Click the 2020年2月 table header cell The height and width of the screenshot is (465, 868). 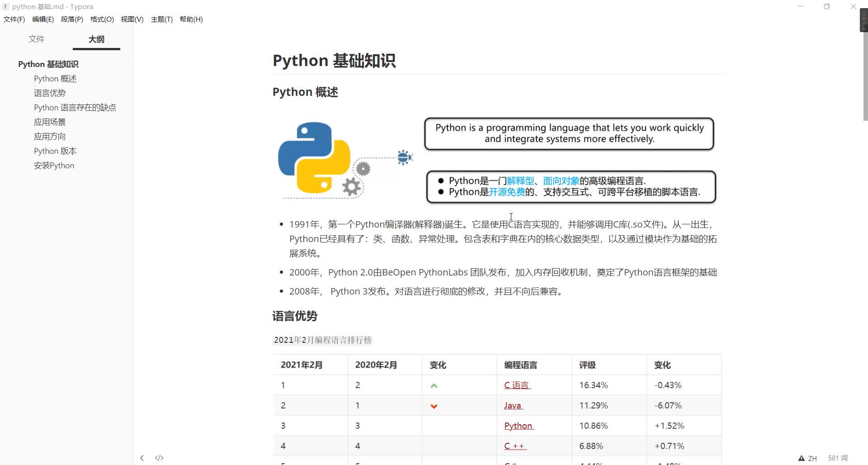point(385,365)
